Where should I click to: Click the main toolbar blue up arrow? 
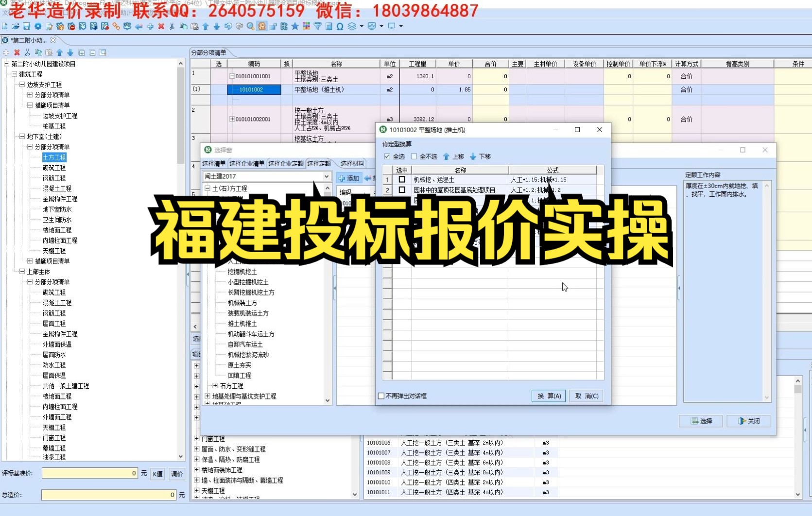point(206,26)
